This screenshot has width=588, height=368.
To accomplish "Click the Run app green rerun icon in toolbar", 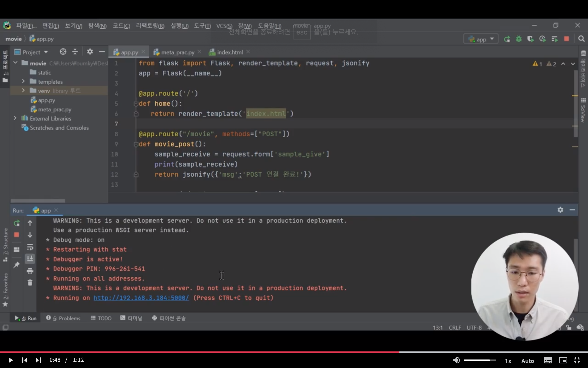I will (507, 39).
